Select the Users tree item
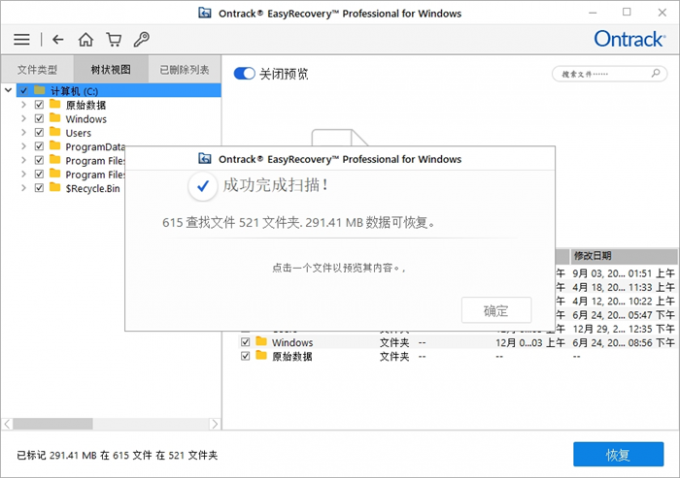This screenshot has height=478, width=680. click(78, 133)
